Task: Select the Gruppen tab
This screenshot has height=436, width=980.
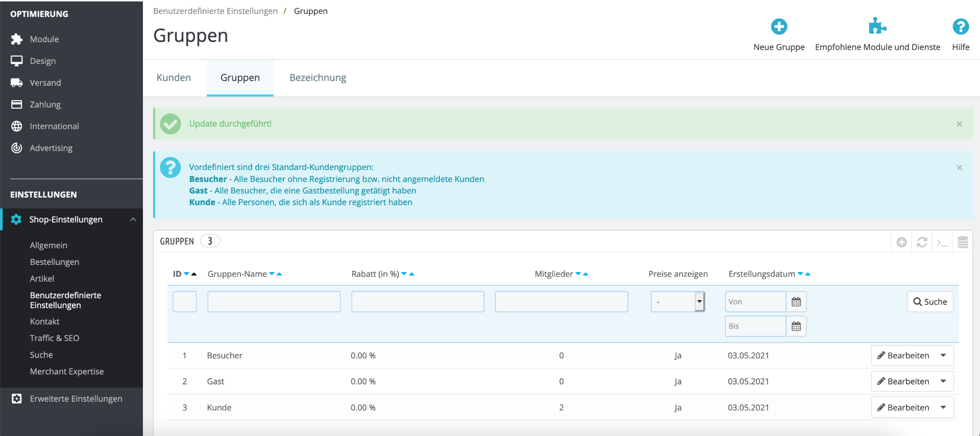Action: click(x=240, y=78)
